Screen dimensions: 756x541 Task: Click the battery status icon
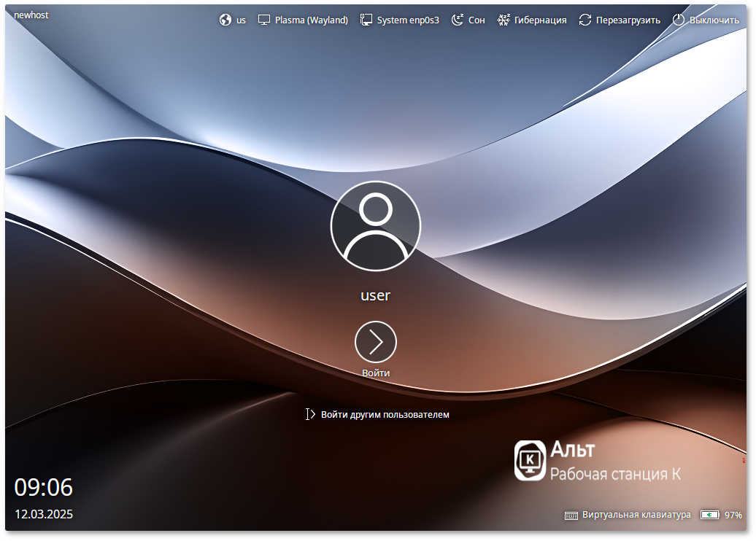click(709, 515)
